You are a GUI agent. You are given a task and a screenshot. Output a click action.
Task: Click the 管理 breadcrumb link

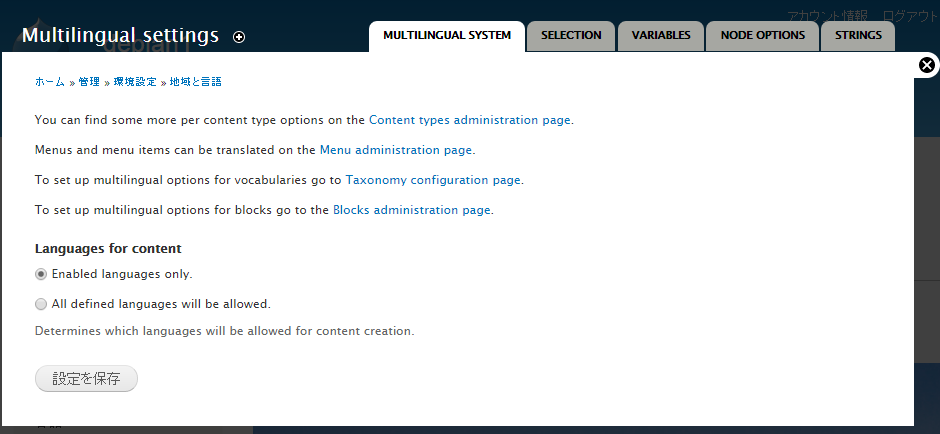click(x=89, y=82)
